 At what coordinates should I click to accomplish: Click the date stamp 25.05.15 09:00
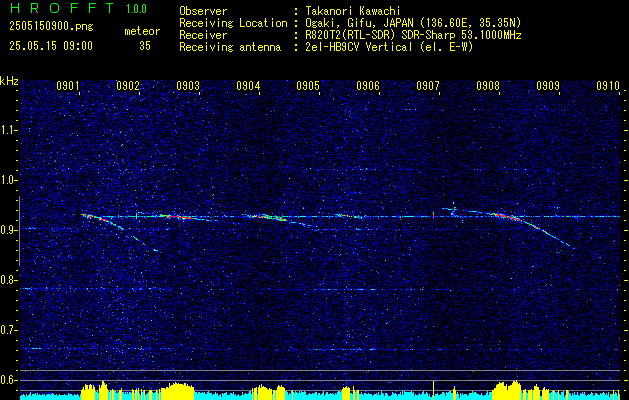coord(51,46)
